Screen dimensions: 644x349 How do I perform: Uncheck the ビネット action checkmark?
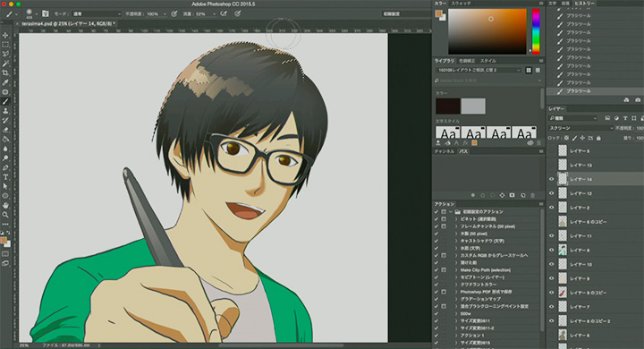[436, 219]
